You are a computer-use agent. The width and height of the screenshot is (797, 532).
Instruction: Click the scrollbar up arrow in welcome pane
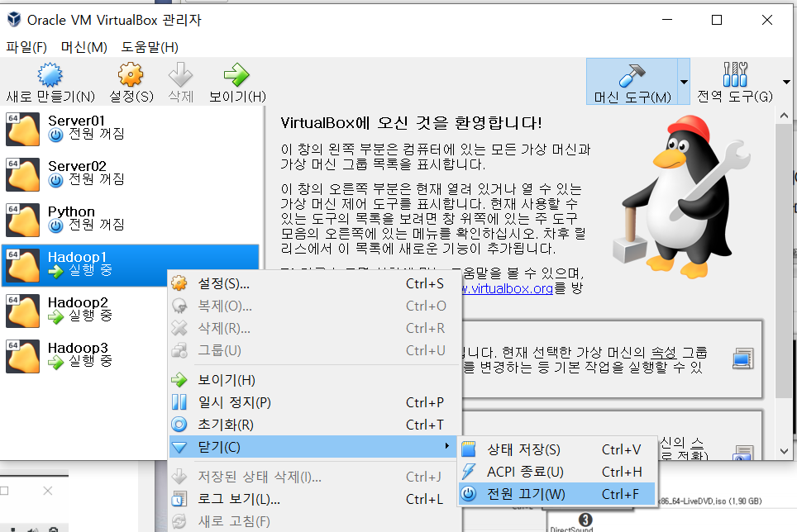[x=784, y=116]
